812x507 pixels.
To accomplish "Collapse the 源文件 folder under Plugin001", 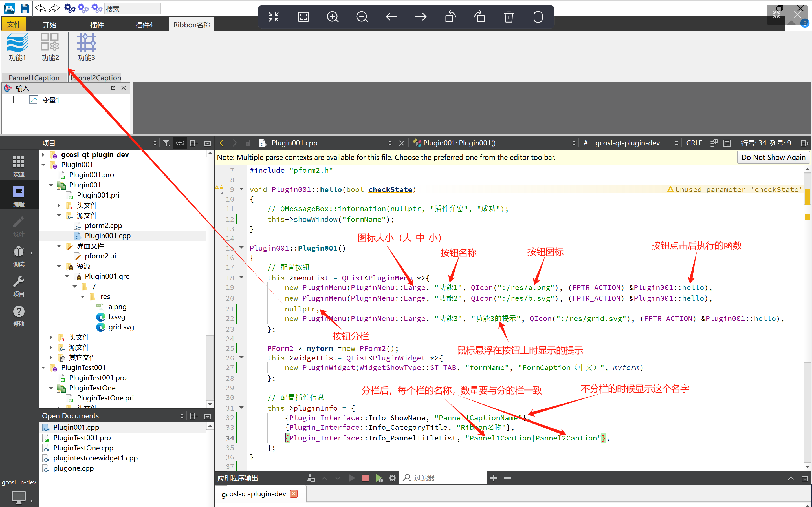I will (x=59, y=216).
